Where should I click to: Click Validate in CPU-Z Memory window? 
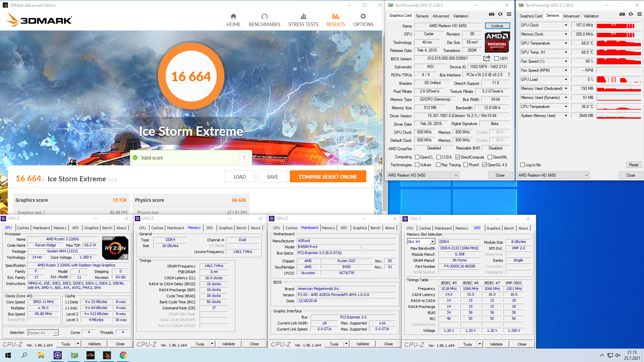click(x=228, y=344)
